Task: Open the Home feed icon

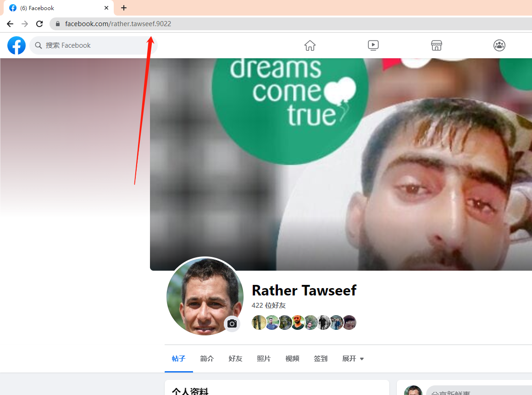Action: [310, 45]
